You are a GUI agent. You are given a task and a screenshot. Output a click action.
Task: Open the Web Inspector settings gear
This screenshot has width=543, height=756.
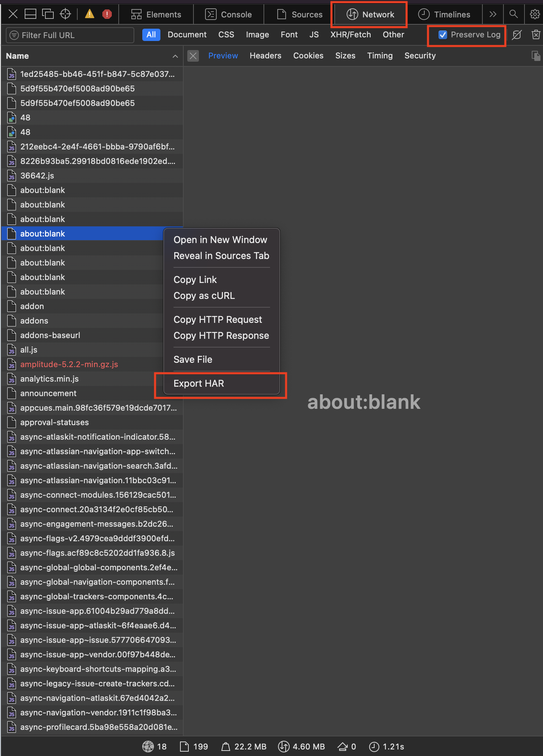click(535, 14)
